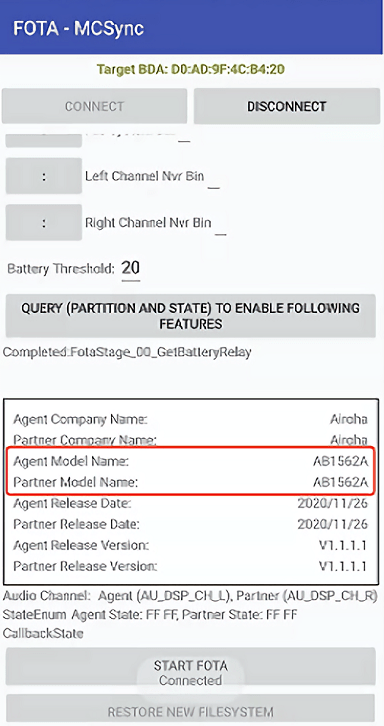Tap the greyed-out CONNECT button
384x726 pixels.
94,106
